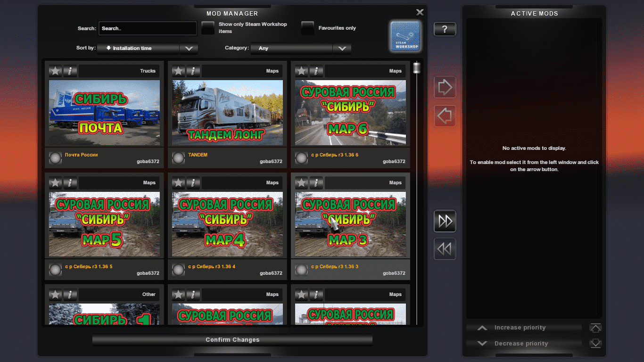This screenshot has width=644, height=362.
Task: Close the Mod Manager window
Action: (x=420, y=12)
